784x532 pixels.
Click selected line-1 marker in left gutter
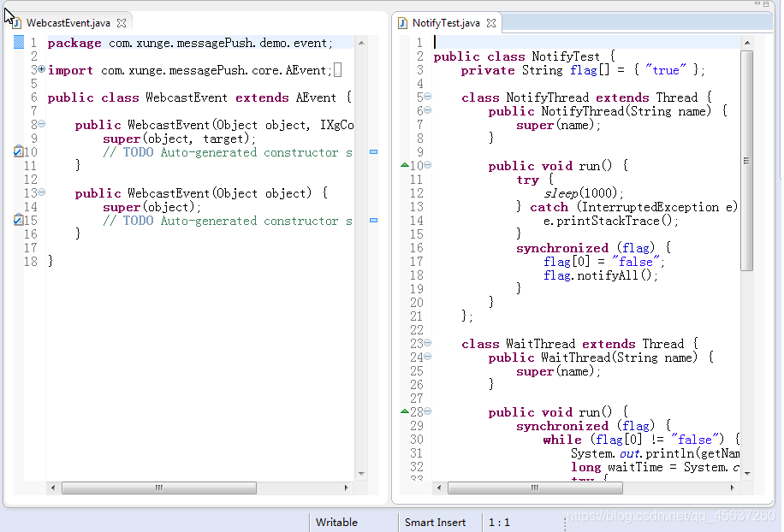[19, 42]
